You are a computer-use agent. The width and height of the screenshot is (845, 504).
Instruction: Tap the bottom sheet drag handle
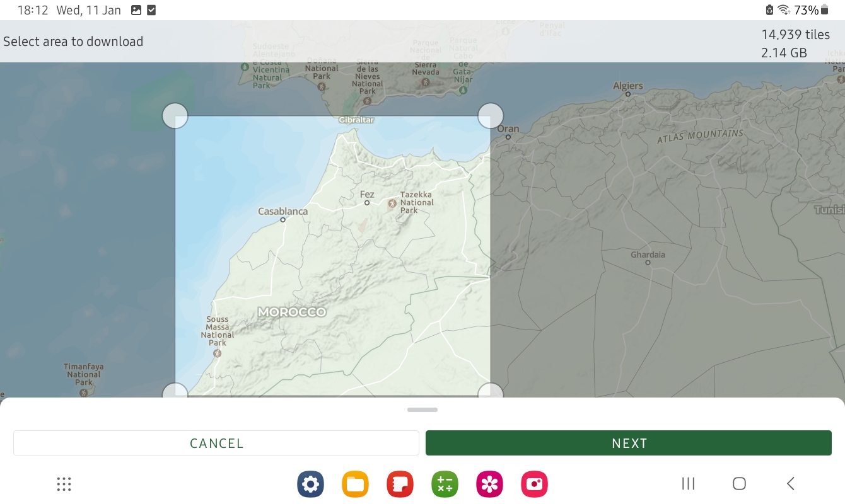pos(422,409)
